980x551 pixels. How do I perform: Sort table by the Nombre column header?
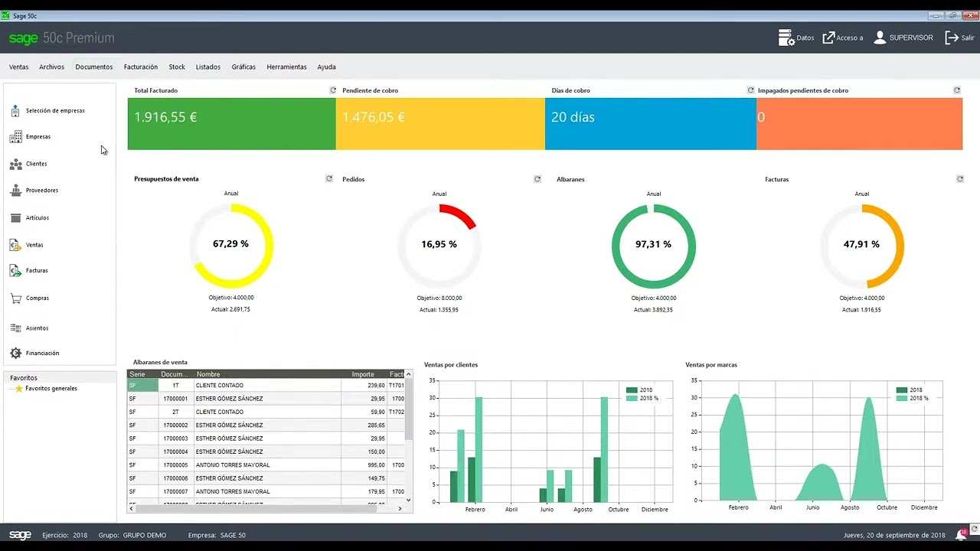pos(267,374)
